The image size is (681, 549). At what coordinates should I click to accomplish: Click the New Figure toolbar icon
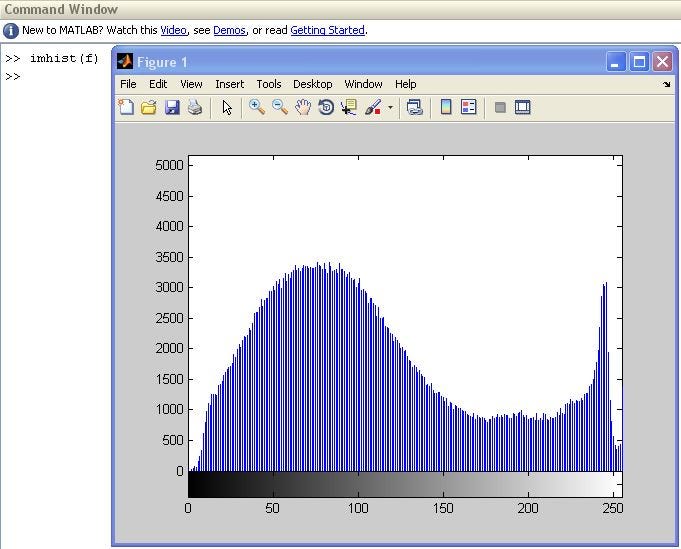[126, 107]
